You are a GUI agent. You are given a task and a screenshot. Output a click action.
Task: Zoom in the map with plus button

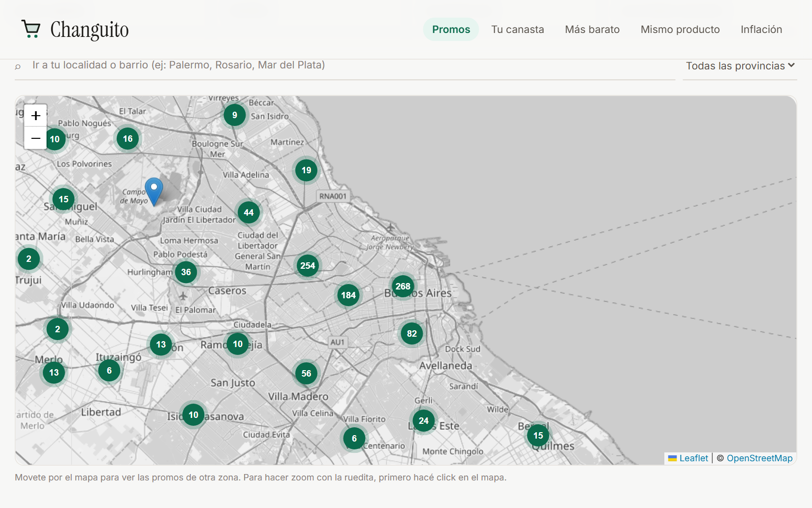(x=35, y=116)
